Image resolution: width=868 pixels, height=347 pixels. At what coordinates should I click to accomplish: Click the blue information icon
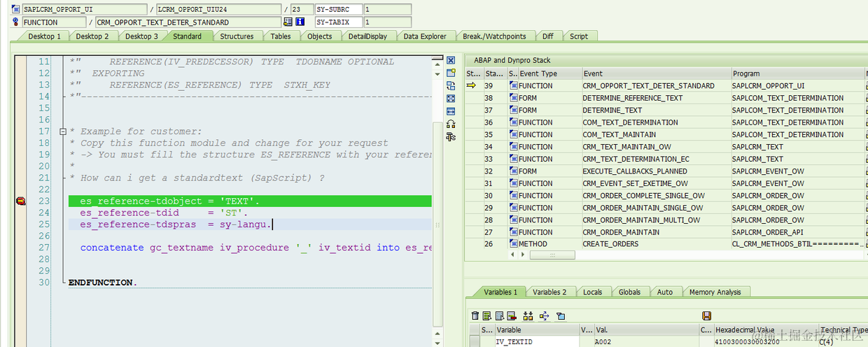click(x=300, y=22)
